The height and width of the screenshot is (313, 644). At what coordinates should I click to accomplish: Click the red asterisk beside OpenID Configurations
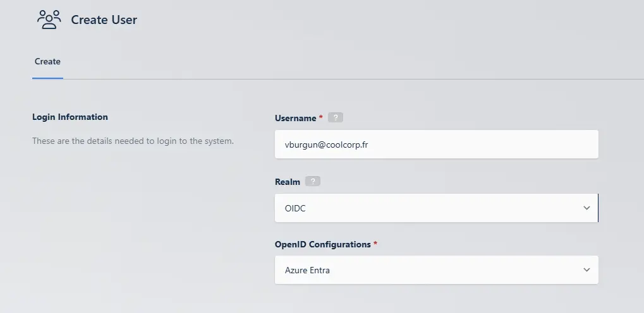click(x=375, y=244)
